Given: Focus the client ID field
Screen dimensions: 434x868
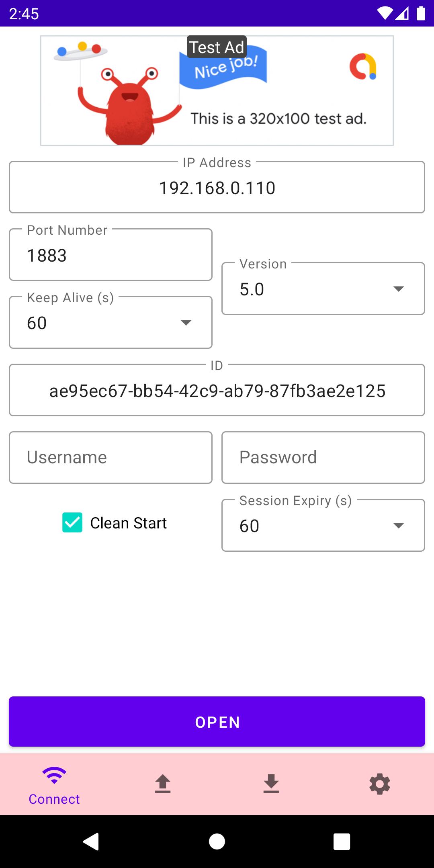Looking at the screenshot, I should tap(217, 390).
